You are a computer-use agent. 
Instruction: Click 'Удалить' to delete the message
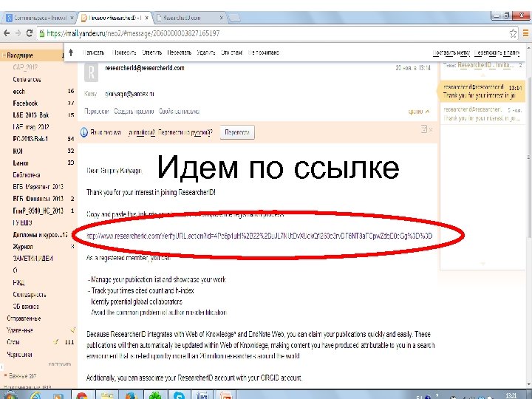click(x=206, y=52)
